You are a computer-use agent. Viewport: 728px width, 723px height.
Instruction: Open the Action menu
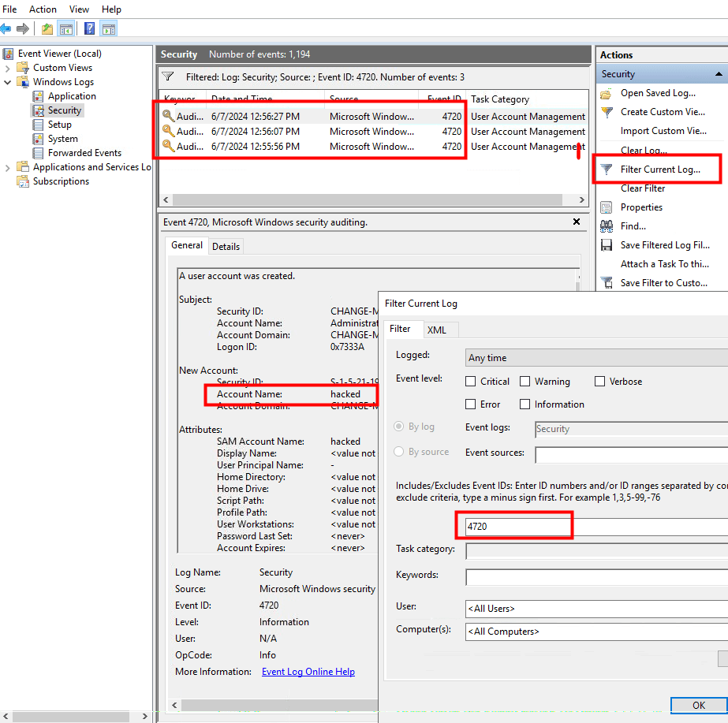43,9
